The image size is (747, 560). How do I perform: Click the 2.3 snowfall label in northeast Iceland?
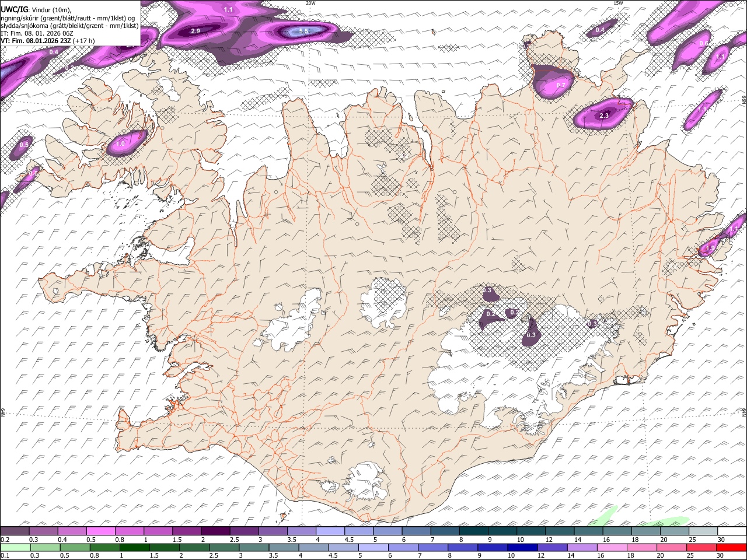[604, 116]
